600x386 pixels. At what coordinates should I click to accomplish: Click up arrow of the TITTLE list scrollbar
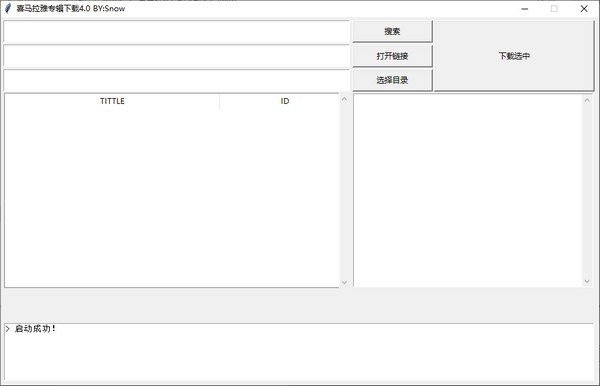[x=344, y=99]
